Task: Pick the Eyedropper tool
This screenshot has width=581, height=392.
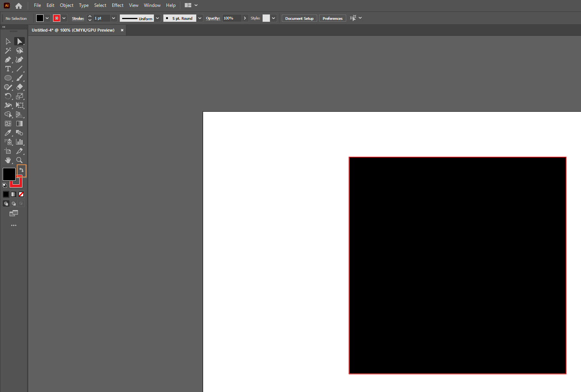Action: [x=8, y=133]
